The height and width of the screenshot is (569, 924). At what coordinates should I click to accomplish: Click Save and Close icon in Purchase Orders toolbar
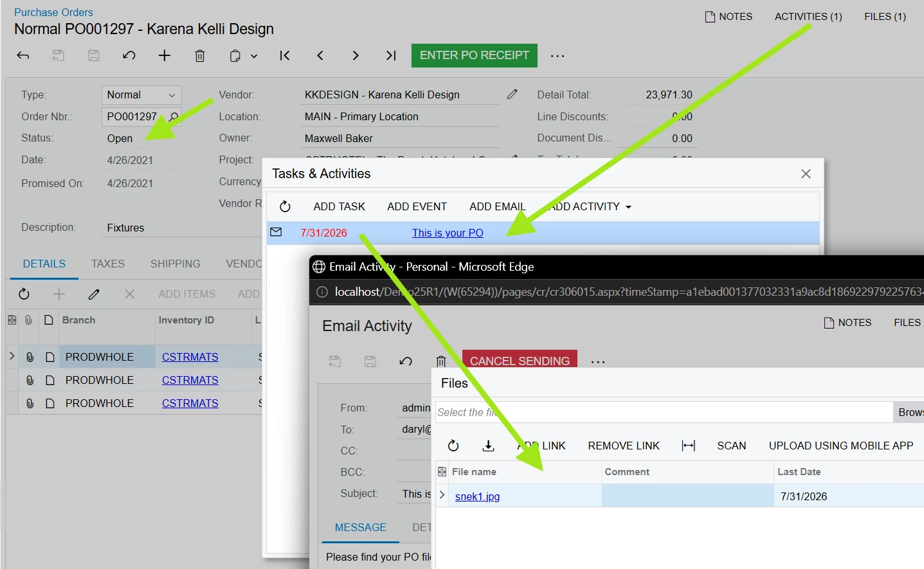[59, 55]
